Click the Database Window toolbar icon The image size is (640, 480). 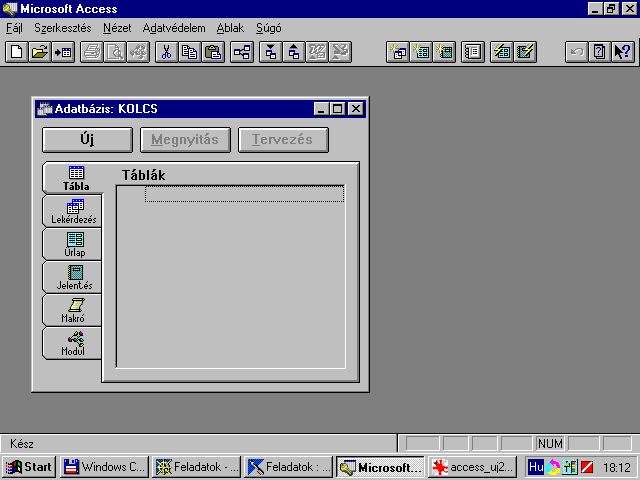point(473,52)
